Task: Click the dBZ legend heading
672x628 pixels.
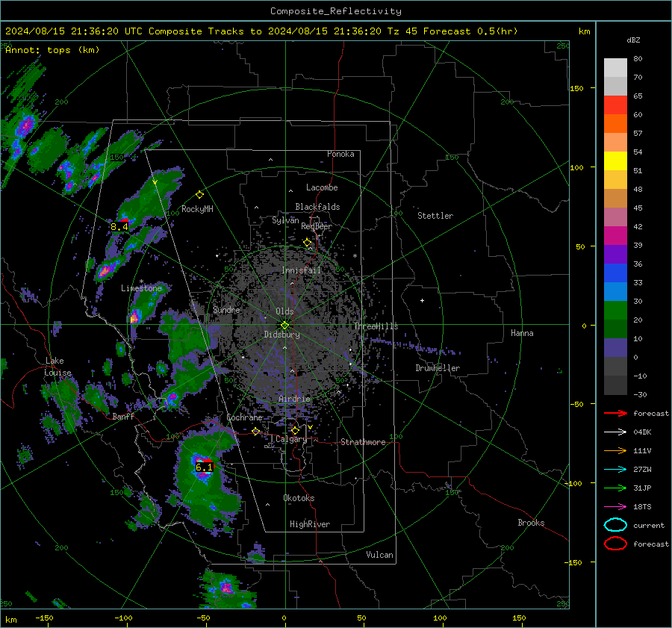Action: pos(633,40)
